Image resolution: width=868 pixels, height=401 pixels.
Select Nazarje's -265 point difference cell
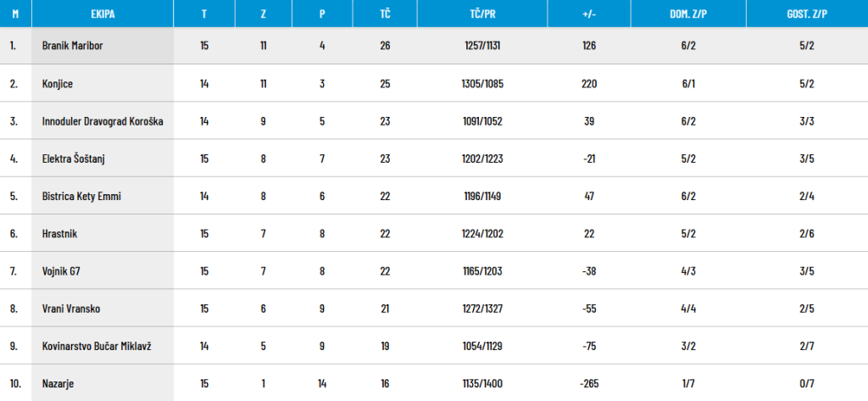coord(589,383)
